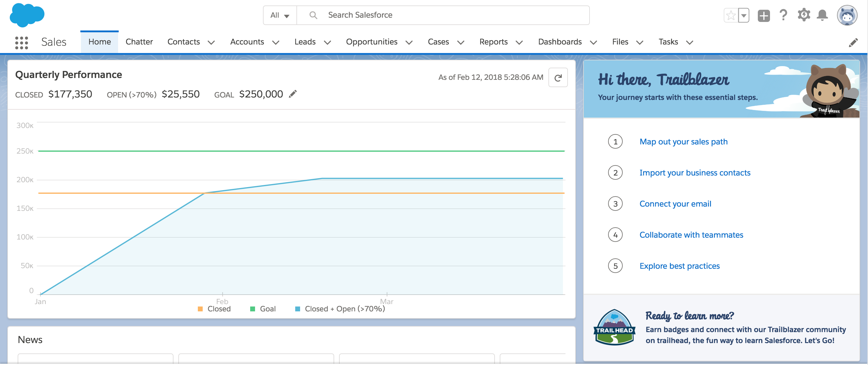
Task: Open the Cases tab
Action: click(438, 42)
